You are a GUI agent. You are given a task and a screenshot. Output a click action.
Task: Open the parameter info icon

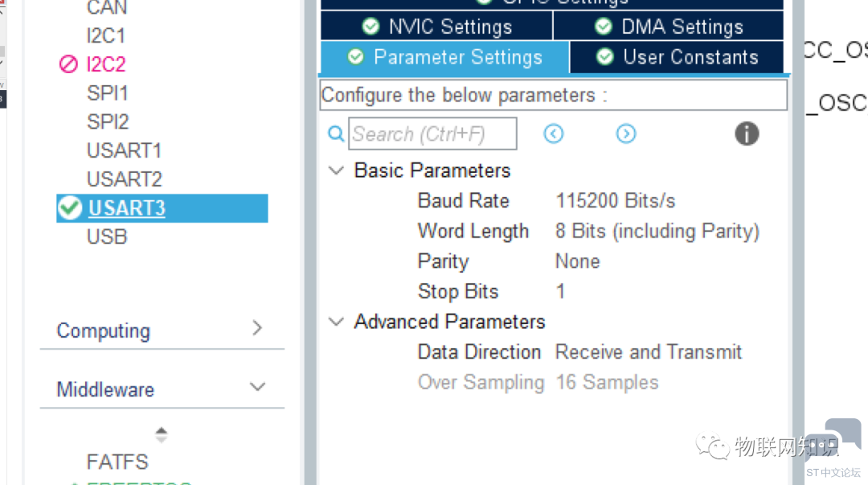point(747,134)
